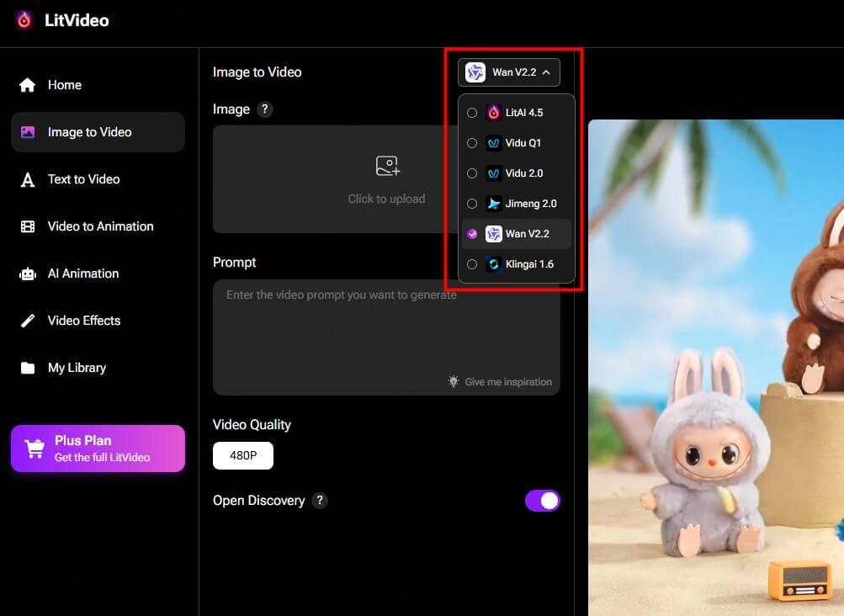Viewport: 844px width, 616px height.
Task: Click the Plus Plan upgrade button
Action: [x=98, y=448]
